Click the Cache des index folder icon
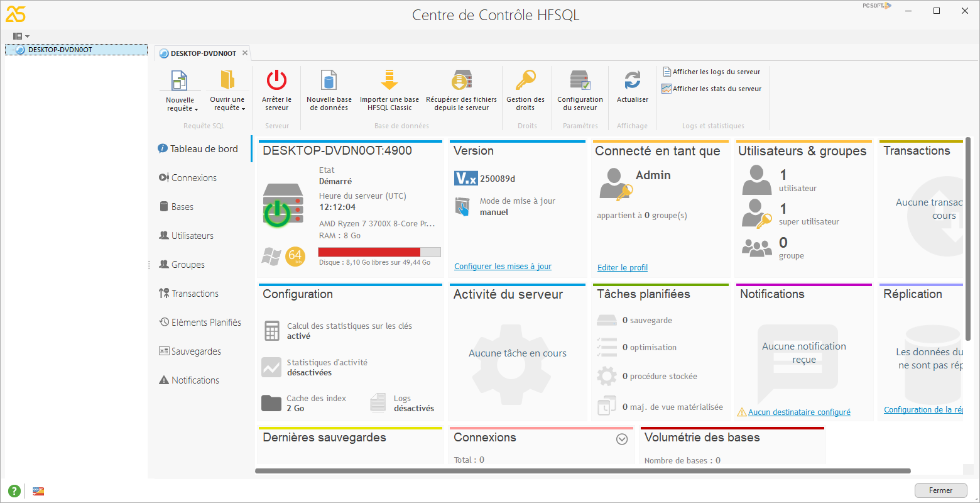This screenshot has height=503, width=980. (271, 403)
